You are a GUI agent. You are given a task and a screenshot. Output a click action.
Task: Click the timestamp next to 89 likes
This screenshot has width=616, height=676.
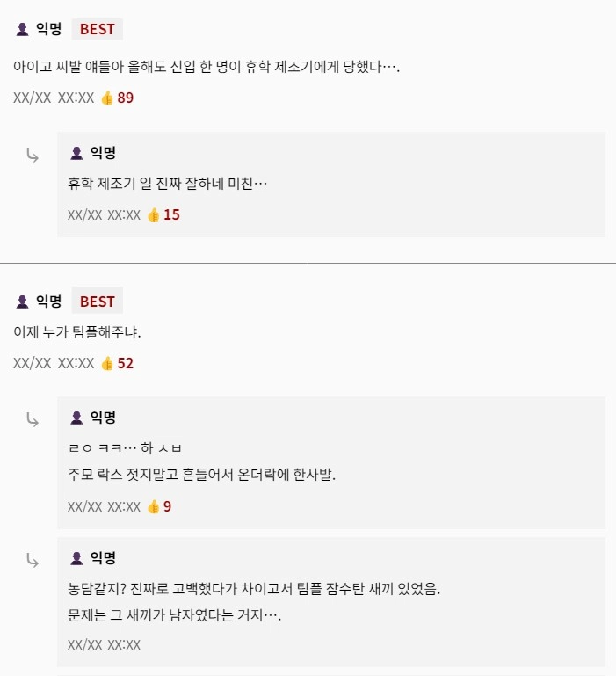click(54, 98)
